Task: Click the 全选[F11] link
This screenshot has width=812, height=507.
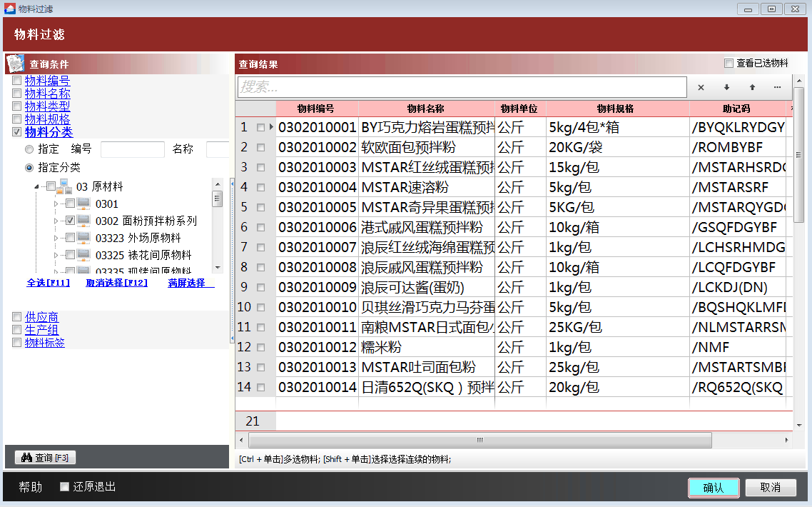Action: point(48,283)
